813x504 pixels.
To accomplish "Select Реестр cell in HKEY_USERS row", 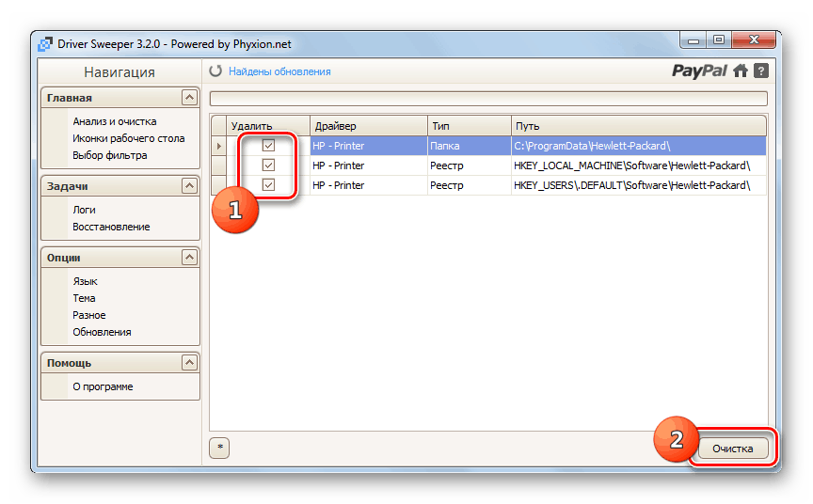I will [x=470, y=185].
